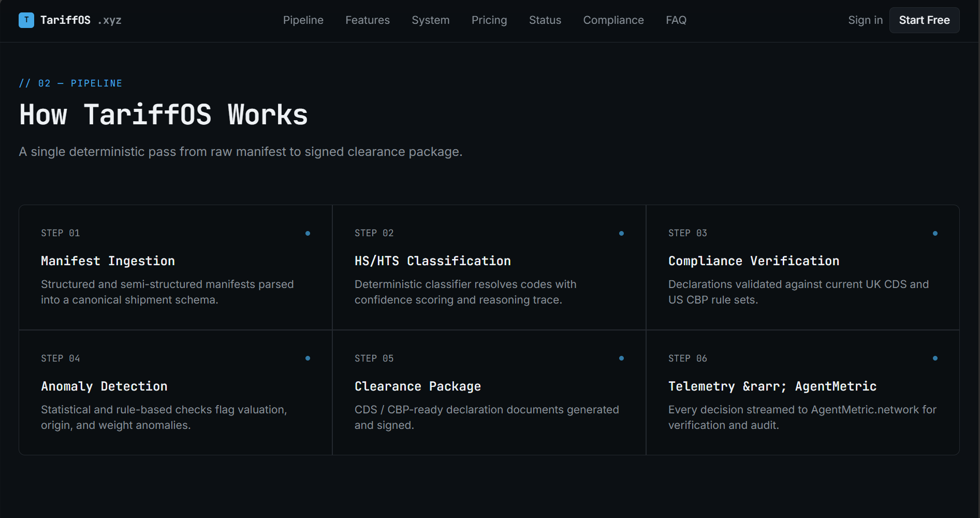Click the 'How TariffOS Works' title
This screenshot has width=980, height=518.
pyautogui.click(x=164, y=114)
